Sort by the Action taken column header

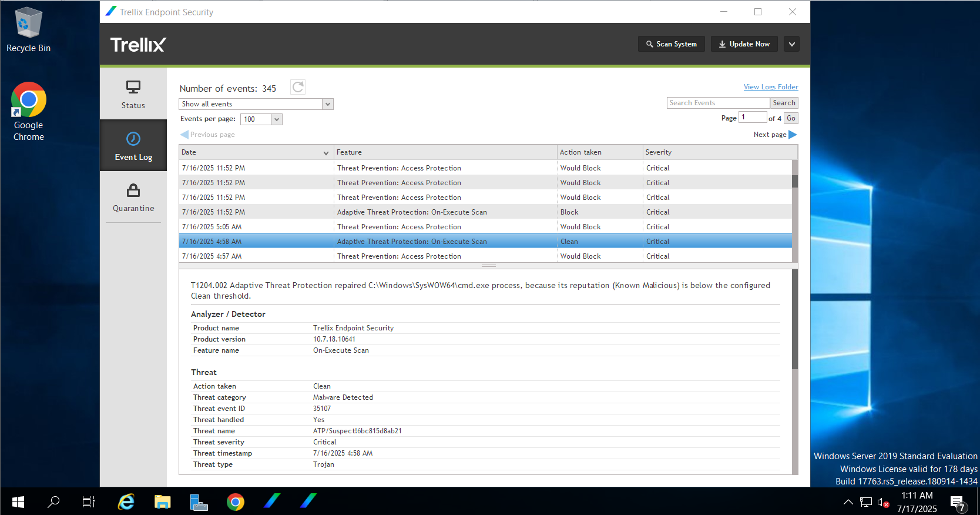point(600,152)
